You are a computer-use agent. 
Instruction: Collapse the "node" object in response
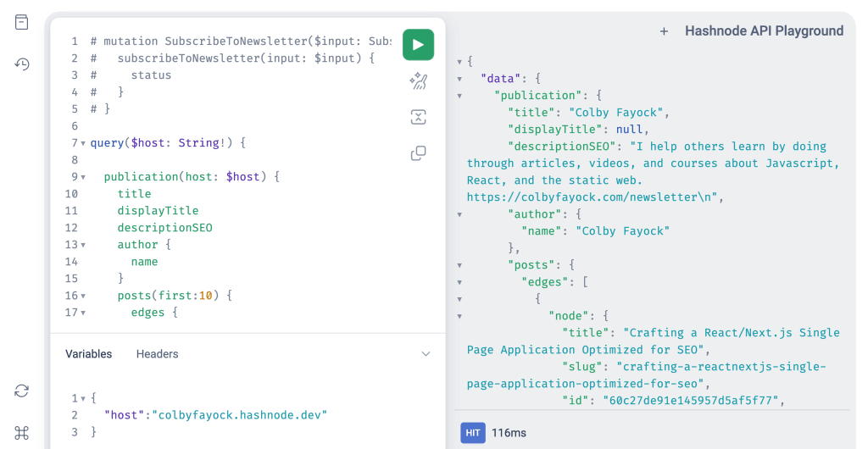(459, 316)
